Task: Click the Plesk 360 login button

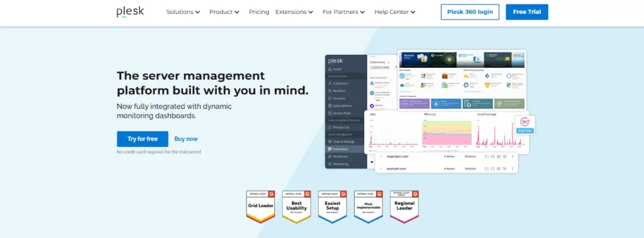Action: click(470, 12)
